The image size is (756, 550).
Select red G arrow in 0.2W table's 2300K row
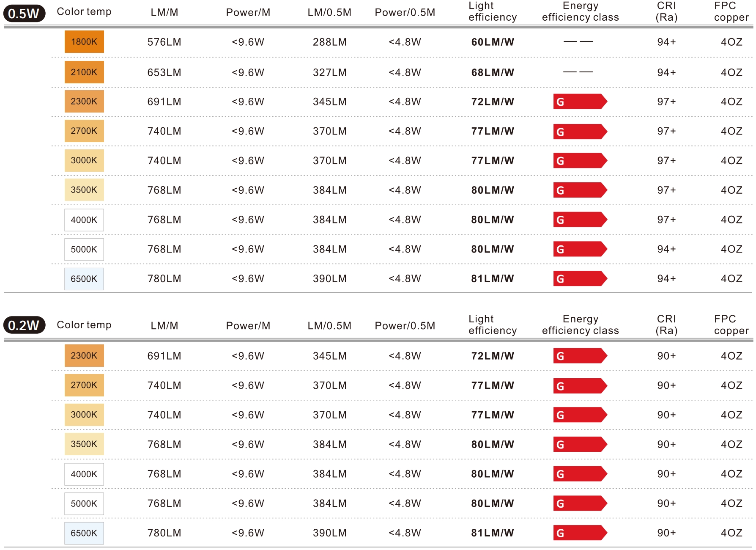tap(580, 356)
